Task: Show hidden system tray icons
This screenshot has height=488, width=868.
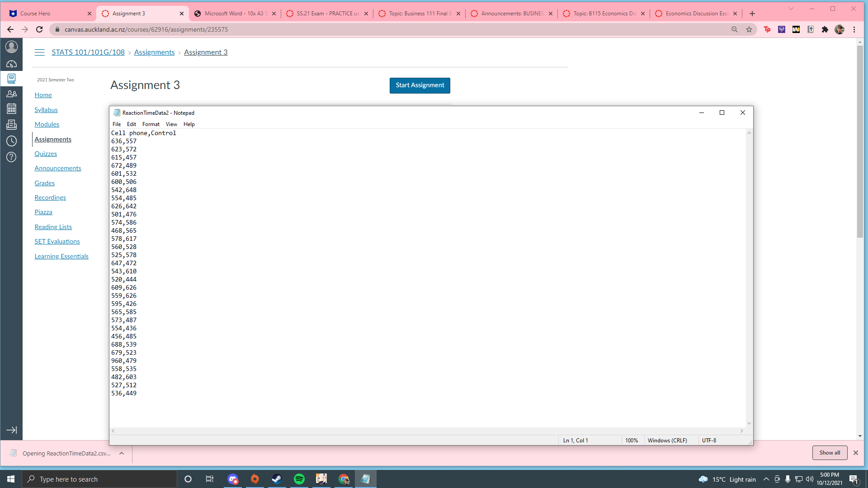Action: tap(766, 479)
